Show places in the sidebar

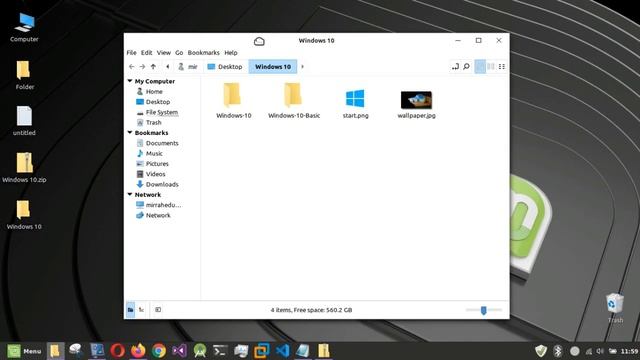point(130,310)
